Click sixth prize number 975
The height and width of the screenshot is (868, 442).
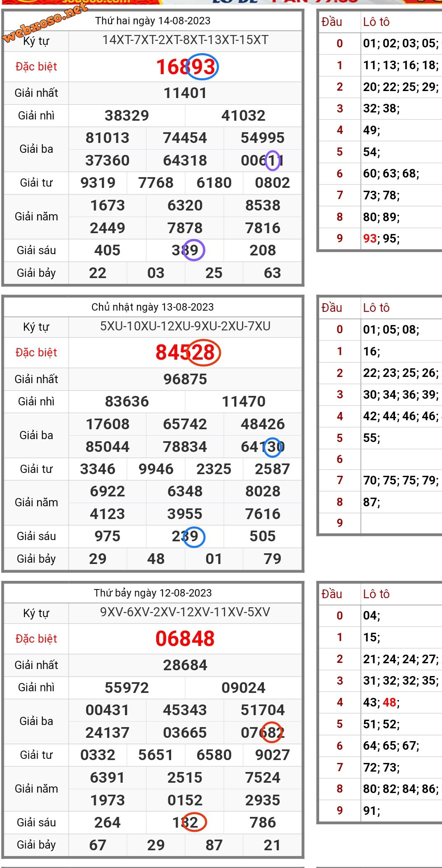click(x=107, y=536)
